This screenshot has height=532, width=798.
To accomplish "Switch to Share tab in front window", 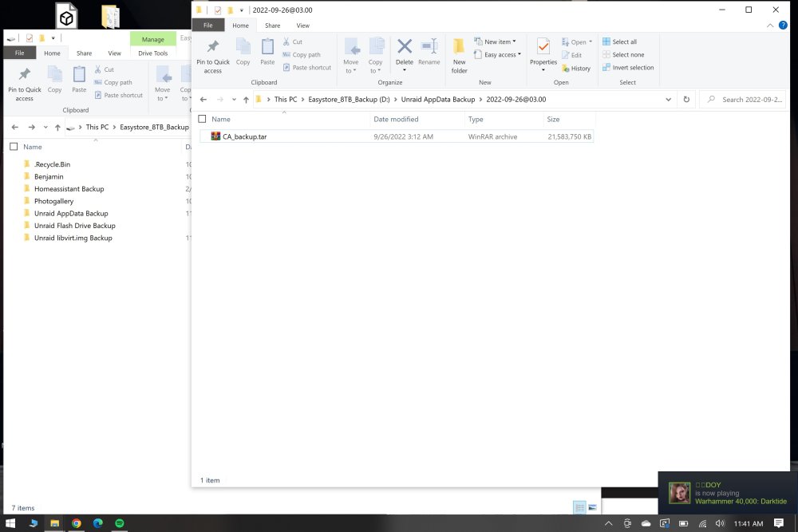I will 272,26.
